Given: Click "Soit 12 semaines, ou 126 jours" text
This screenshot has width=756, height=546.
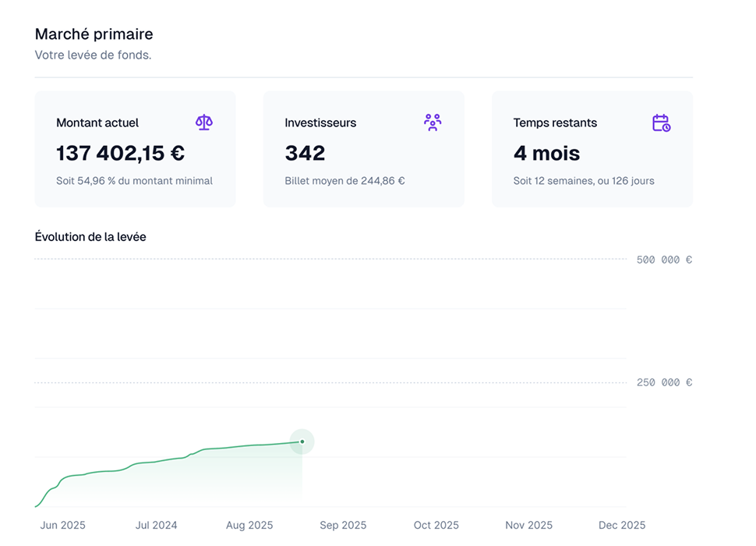Looking at the screenshot, I should tap(584, 181).
